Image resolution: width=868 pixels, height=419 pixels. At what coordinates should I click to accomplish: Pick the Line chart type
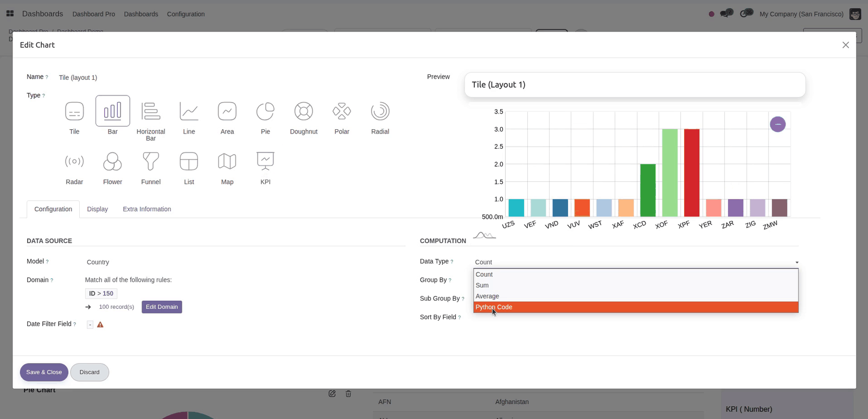(189, 111)
